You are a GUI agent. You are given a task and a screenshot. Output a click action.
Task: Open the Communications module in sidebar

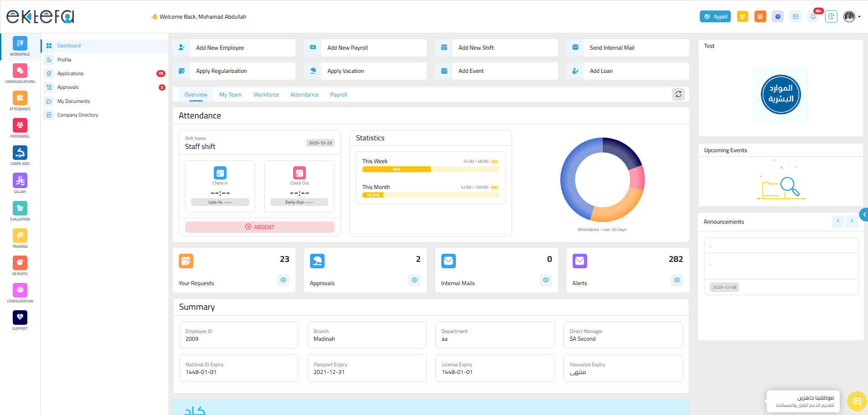click(x=20, y=73)
